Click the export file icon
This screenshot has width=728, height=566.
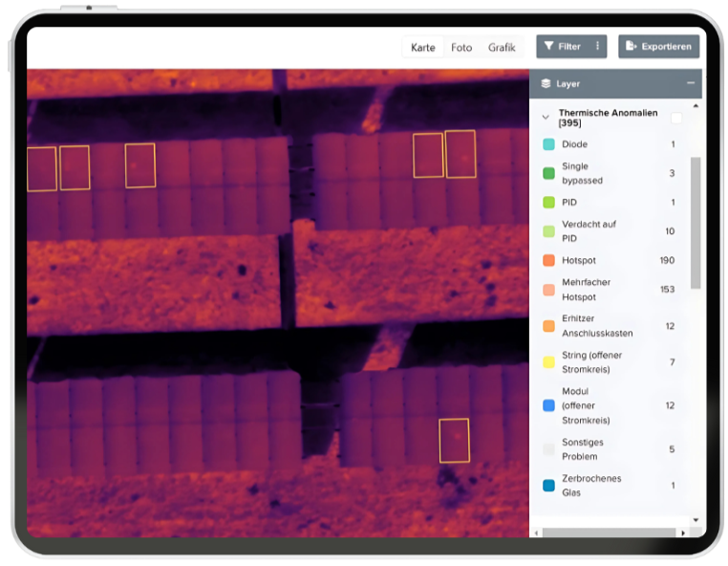tap(631, 46)
